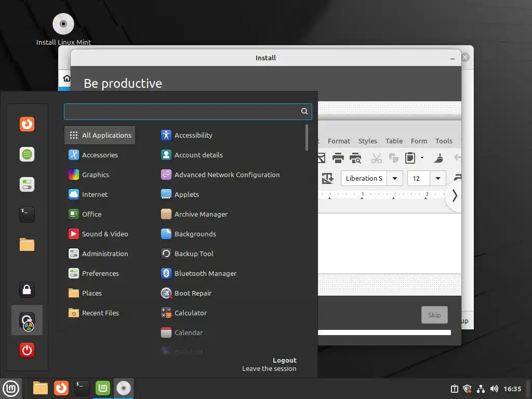Click the Lock Screen padlock icon
Viewport: 532px width, 399px height.
point(27,290)
